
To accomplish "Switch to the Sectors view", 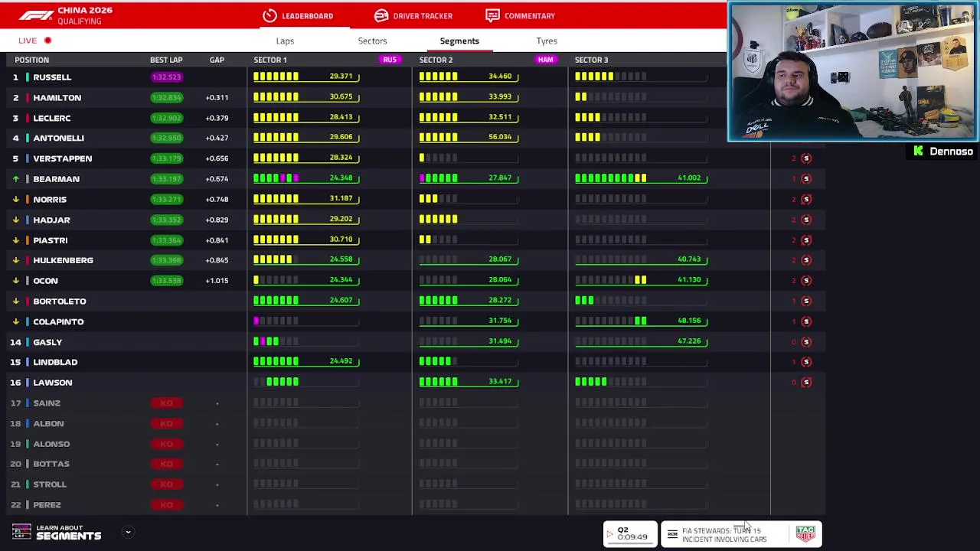I will tap(372, 41).
